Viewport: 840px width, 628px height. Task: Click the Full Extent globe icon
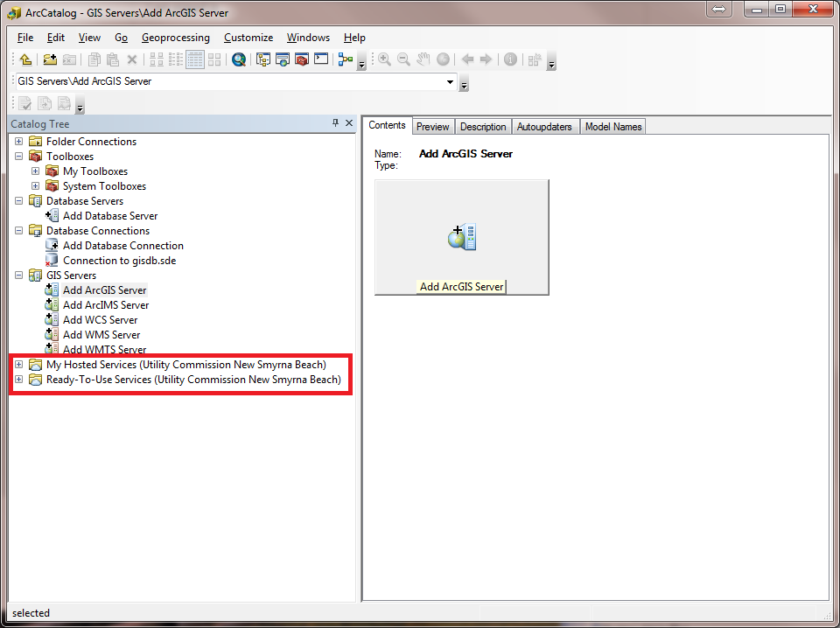pyautogui.click(x=443, y=59)
